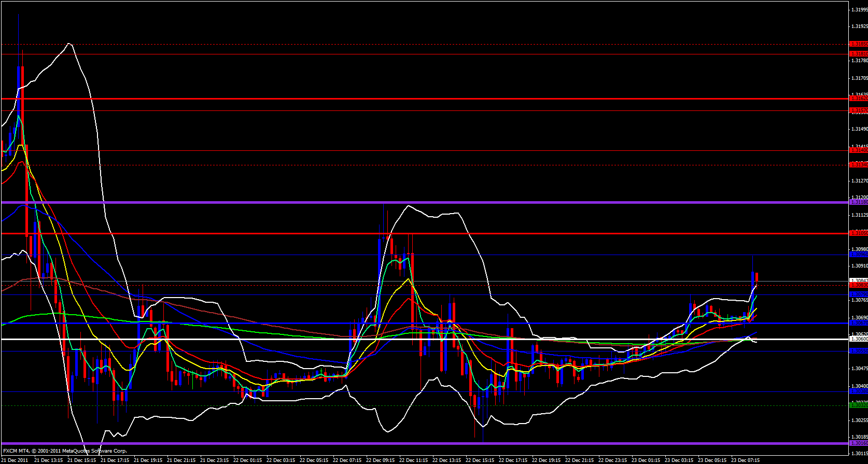The image size is (868, 464).
Task: Click the 1.30475 price axis label
Action: tap(859, 368)
